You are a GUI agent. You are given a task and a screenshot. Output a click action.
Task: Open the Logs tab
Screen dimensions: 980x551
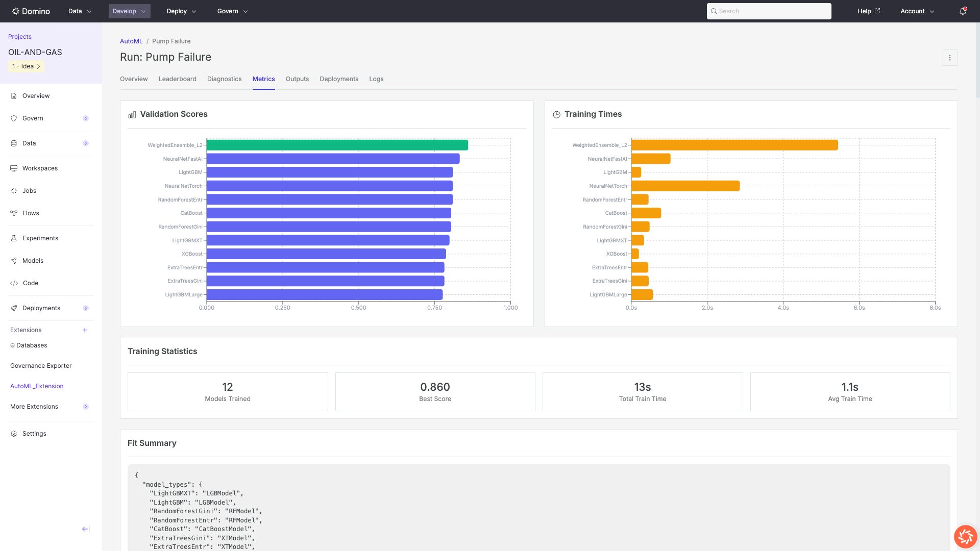376,79
